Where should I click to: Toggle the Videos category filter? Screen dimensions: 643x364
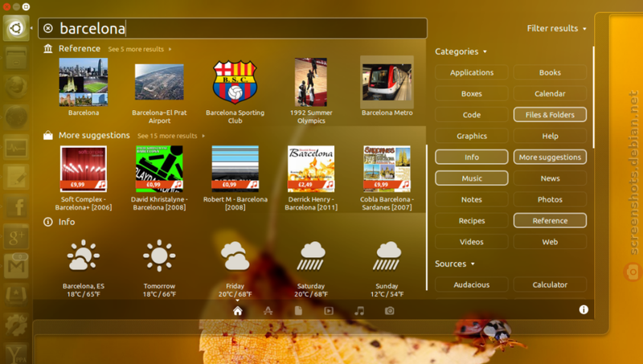472,242
